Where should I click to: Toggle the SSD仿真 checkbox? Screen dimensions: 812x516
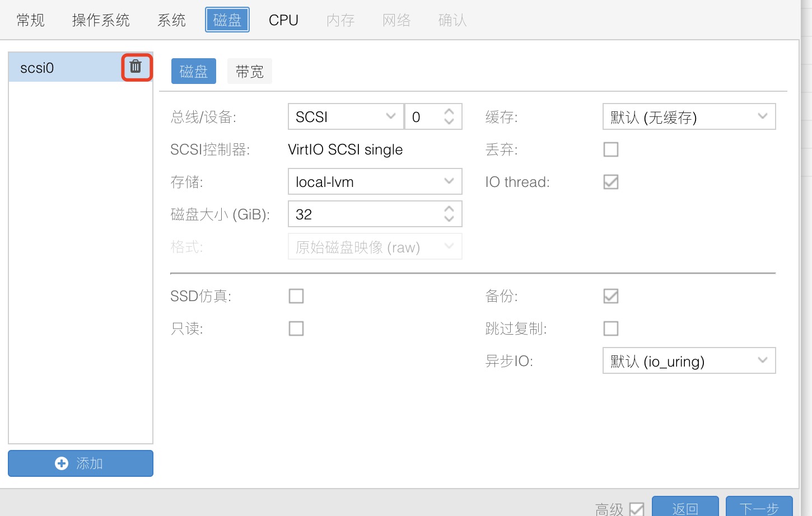pos(296,296)
